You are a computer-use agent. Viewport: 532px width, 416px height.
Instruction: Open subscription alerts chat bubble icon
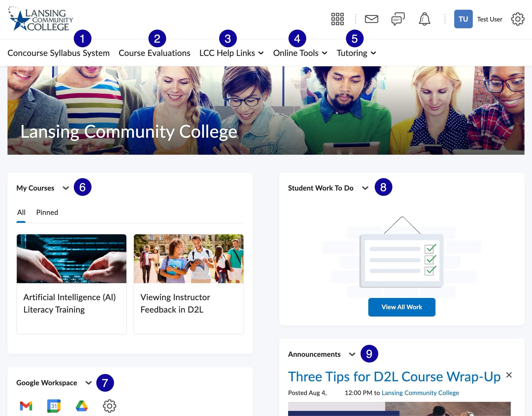tap(398, 19)
